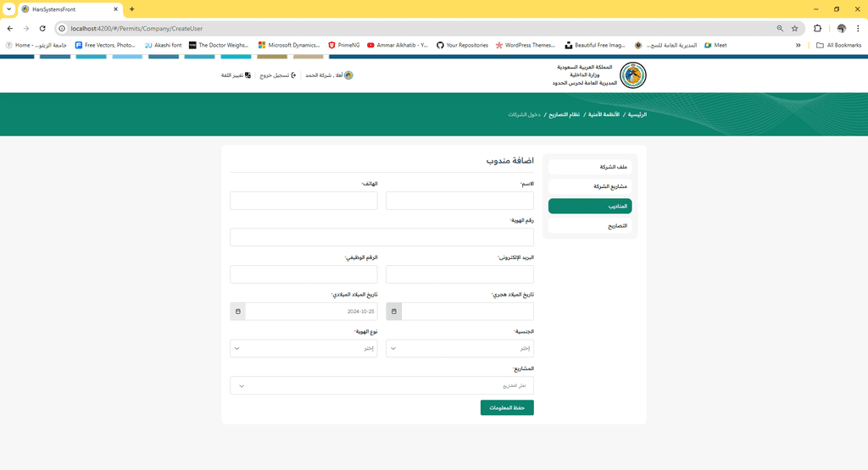The image size is (868, 470).
Task: Focus the البريد الإلكتروني email field
Action: (x=460, y=274)
